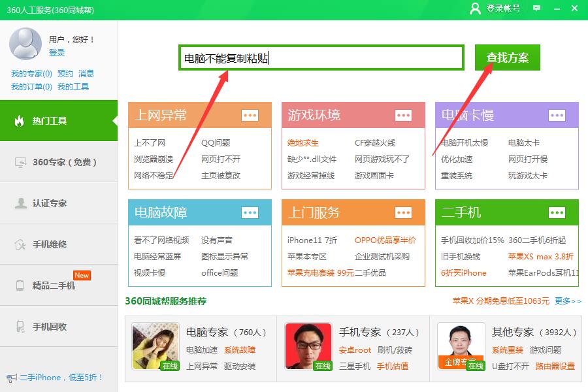The height and width of the screenshot is (392, 588).
Task: Open 我的订单(0) link
Action: point(31,87)
